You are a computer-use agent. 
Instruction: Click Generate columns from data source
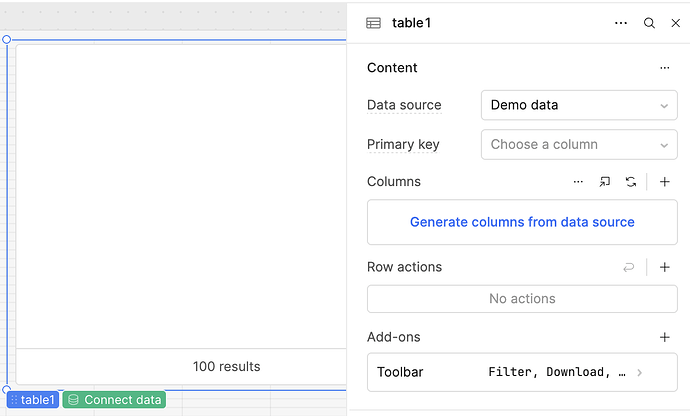coord(522,222)
